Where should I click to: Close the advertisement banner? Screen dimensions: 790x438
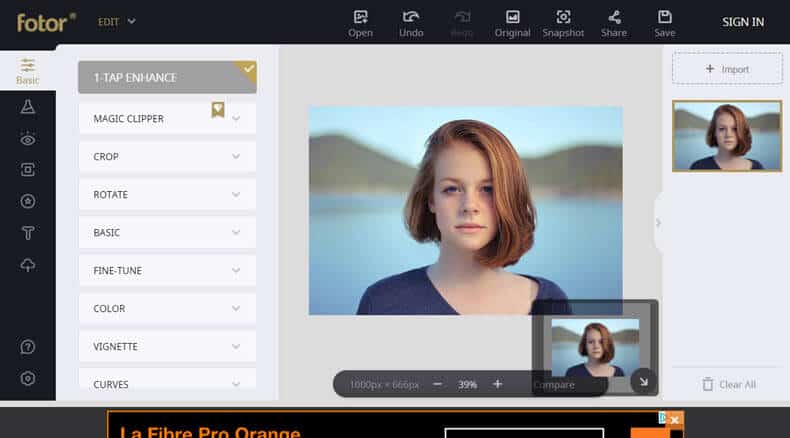[675, 420]
